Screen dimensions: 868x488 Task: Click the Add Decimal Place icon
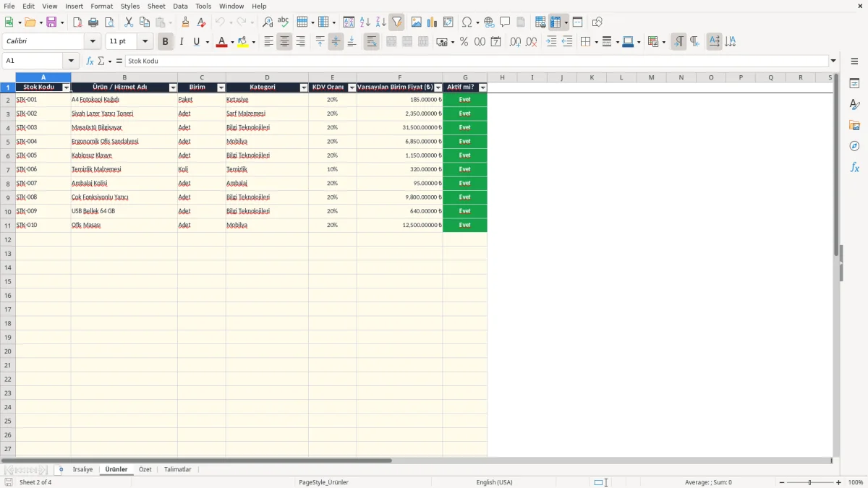[x=515, y=42]
